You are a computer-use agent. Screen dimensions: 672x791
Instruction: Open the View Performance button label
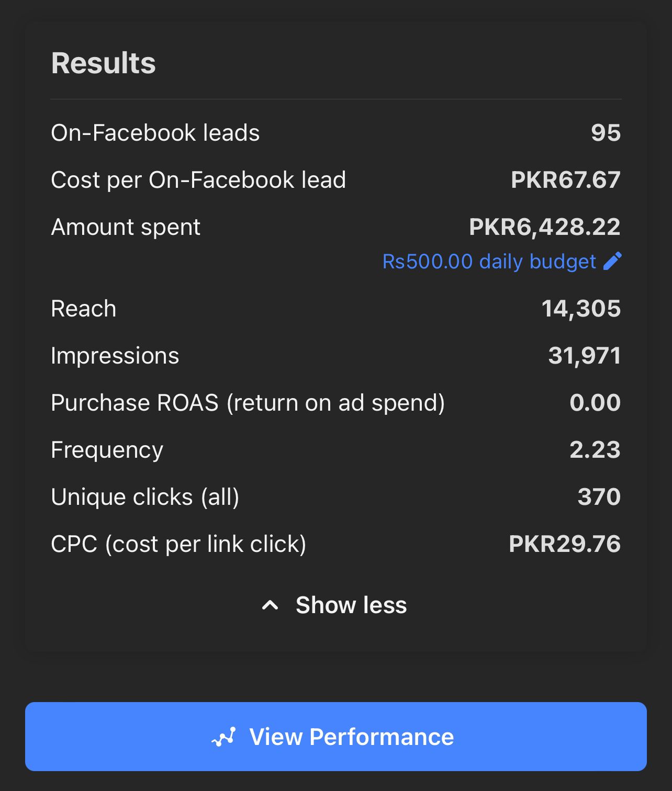click(351, 737)
